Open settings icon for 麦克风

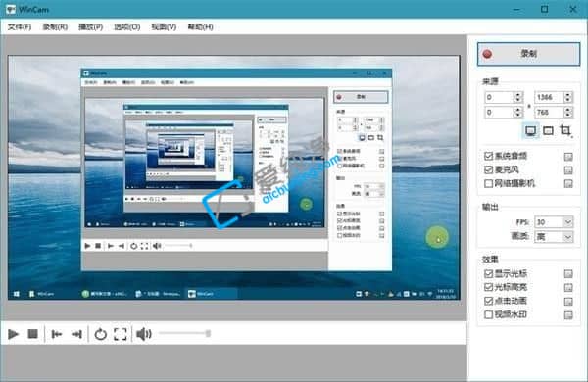click(x=568, y=170)
